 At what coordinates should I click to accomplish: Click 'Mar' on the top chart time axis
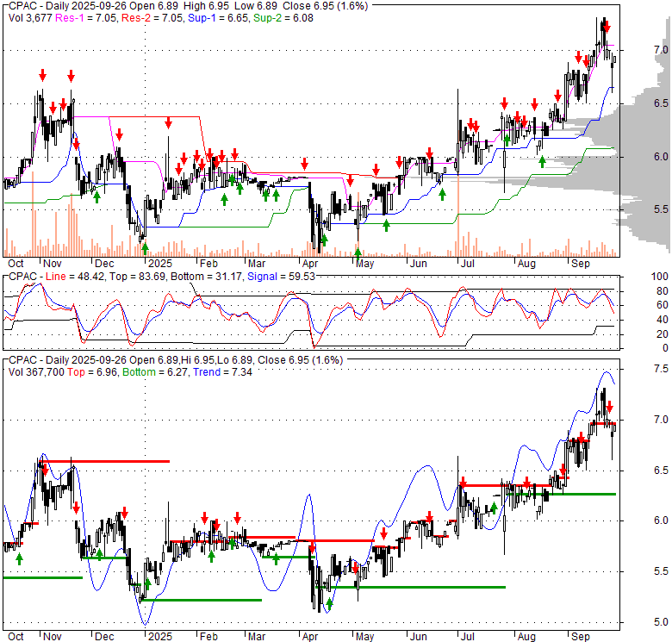pos(257,264)
